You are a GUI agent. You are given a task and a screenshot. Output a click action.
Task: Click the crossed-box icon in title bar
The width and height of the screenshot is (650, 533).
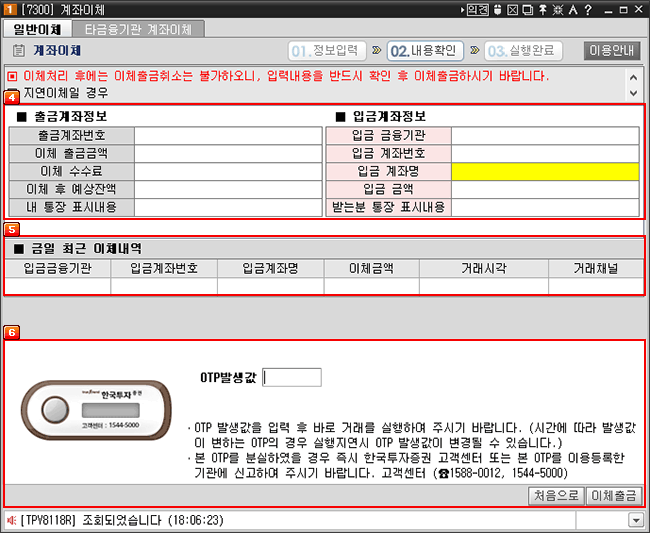(513, 10)
